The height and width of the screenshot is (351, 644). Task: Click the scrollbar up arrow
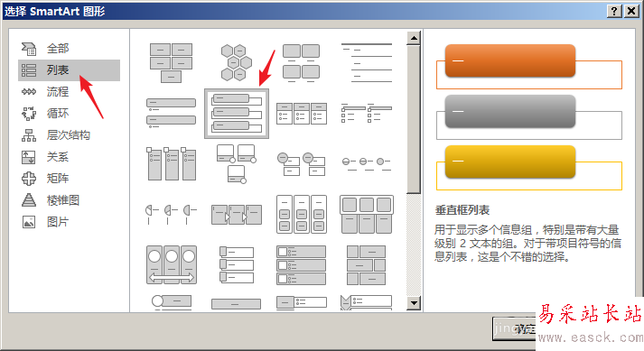tap(414, 39)
